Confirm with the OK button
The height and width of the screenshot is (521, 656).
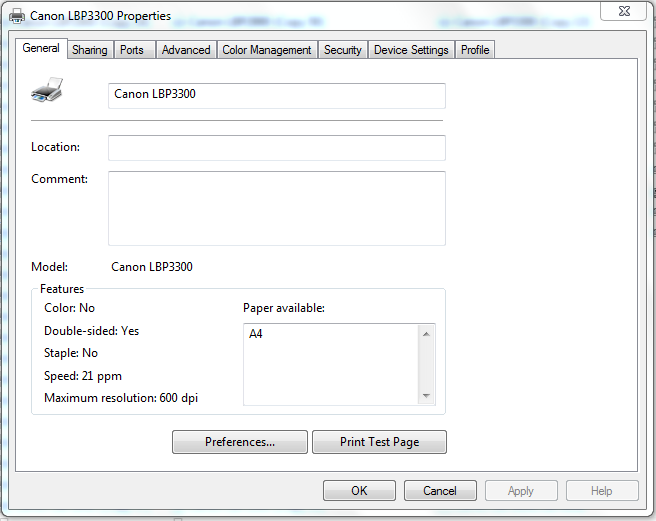[x=359, y=490]
